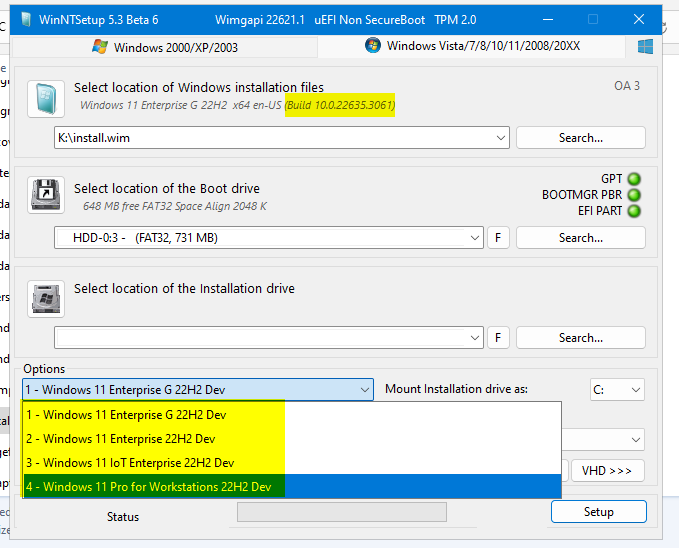
Task: Click the highlighted Build 10.0.22635.3061 text
Action: 340,105
